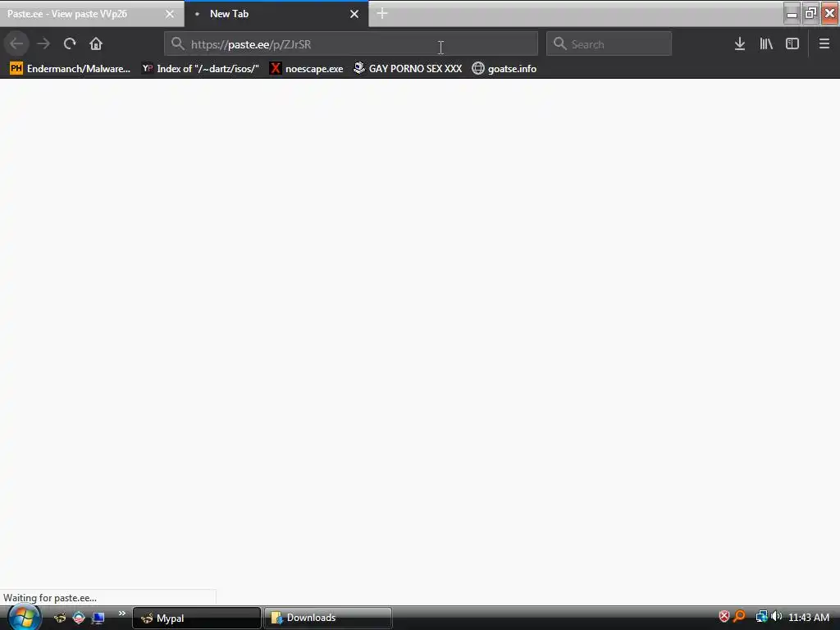
Task: Open the Library bookshelf menu
Action: pyautogui.click(x=766, y=43)
